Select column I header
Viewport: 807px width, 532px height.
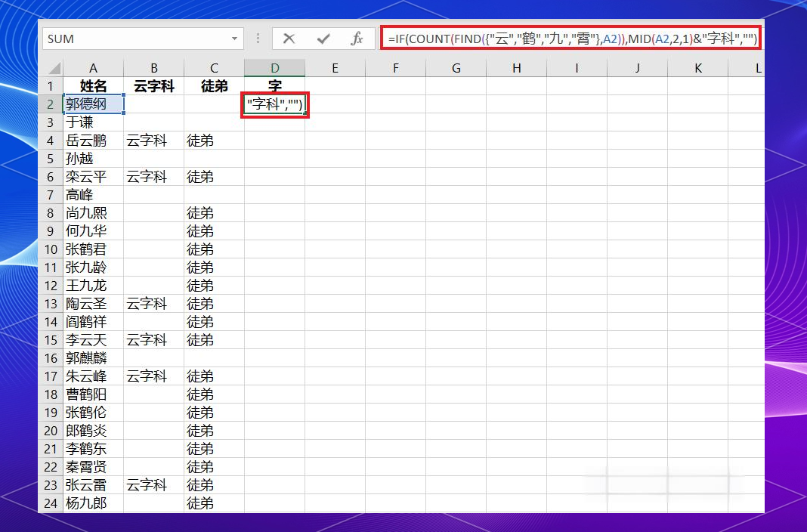[577, 68]
